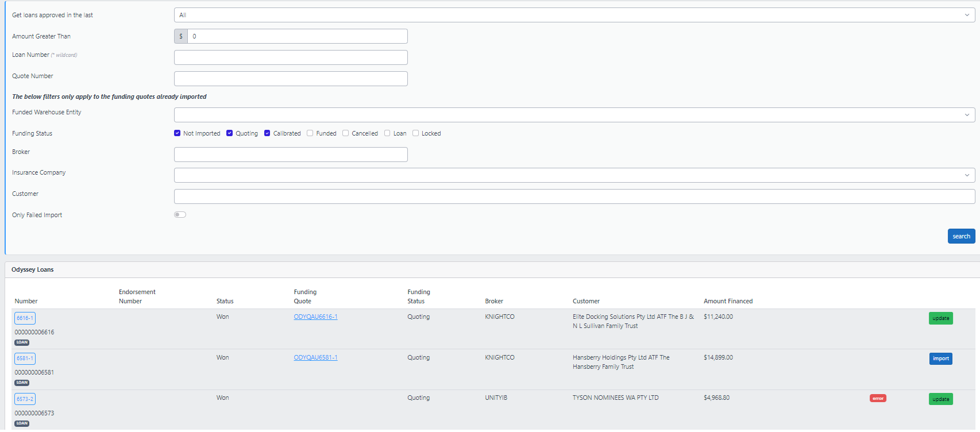Click the Loan Number input field
980x432 pixels.
(291, 57)
